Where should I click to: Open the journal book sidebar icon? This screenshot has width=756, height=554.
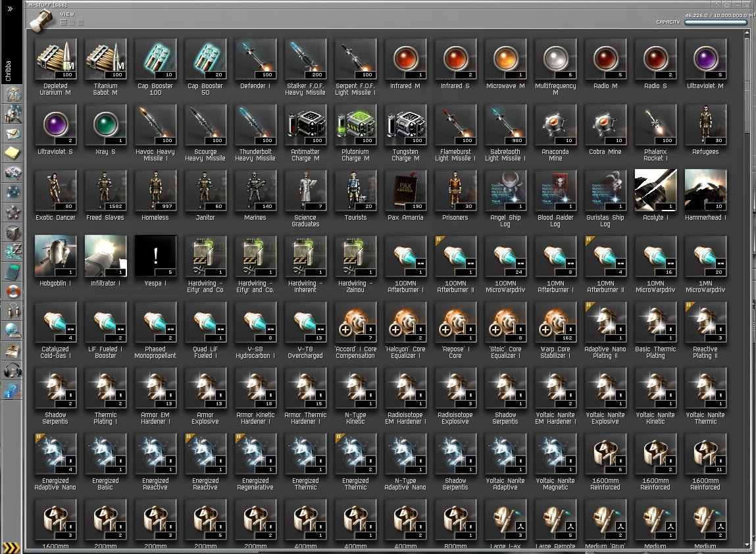tap(13, 351)
